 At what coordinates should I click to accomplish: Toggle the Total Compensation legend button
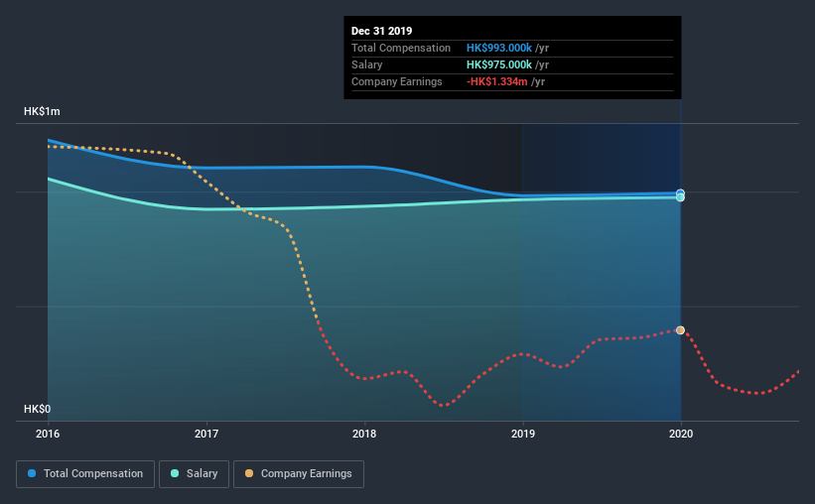tap(85, 474)
